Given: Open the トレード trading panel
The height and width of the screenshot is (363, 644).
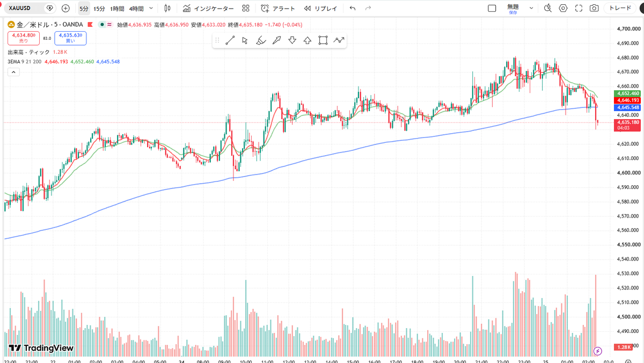Looking at the screenshot, I should (x=620, y=8).
